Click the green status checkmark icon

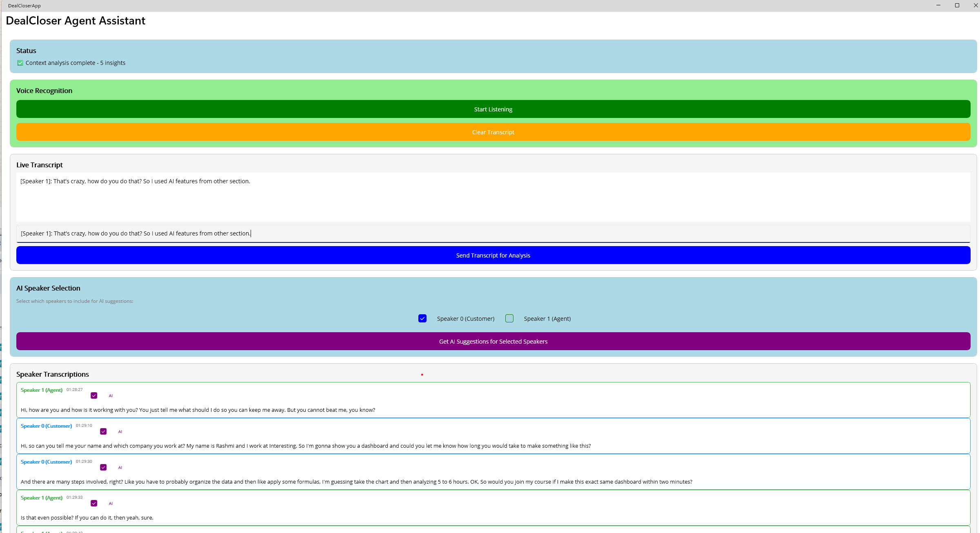tap(20, 63)
